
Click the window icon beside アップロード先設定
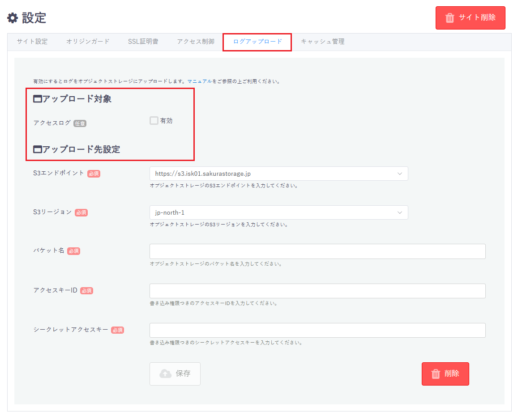pyautogui.click(x=38, y=149)
